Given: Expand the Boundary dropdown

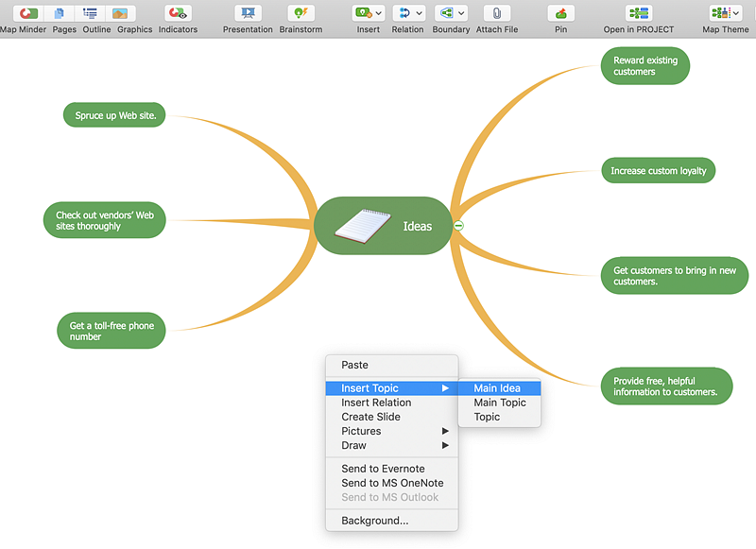Looking at the screenshot, I should pos(460,13).
